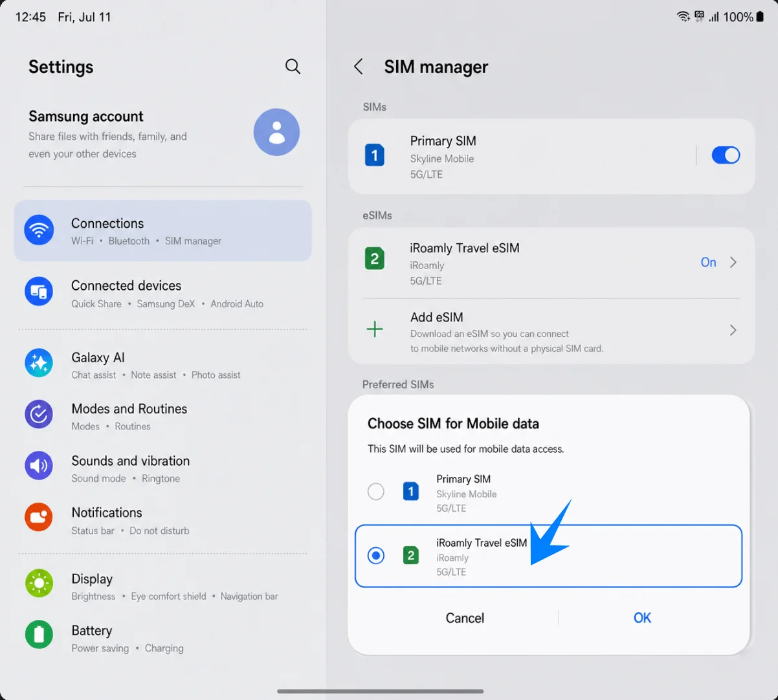
Task: Cancel the Choose SIM dialog
Action: pos(465,618)
